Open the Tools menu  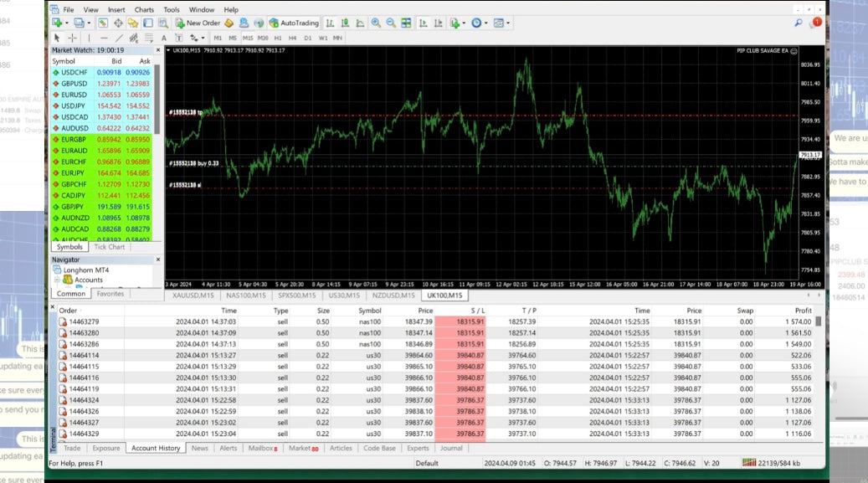[171, 9]
